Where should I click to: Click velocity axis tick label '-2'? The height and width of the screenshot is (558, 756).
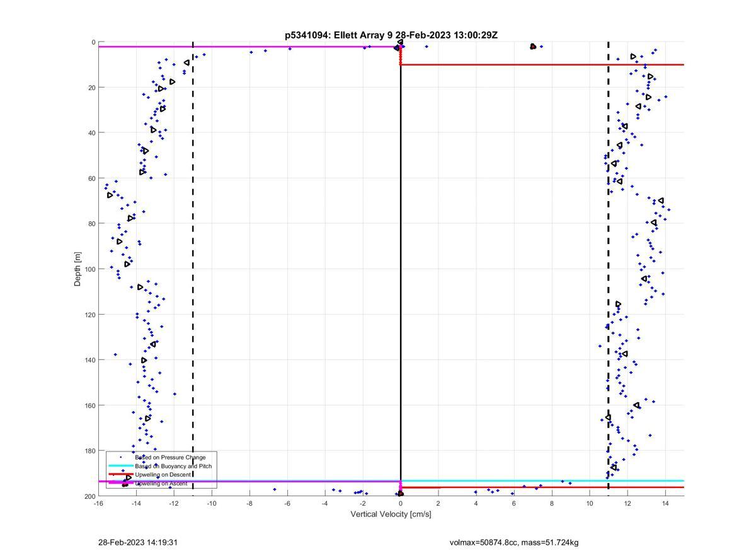pyautogui.click(x=363, y=503)
